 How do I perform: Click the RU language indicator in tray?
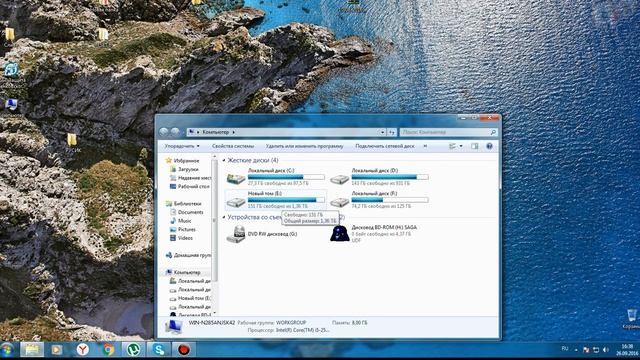coord(565,349)
